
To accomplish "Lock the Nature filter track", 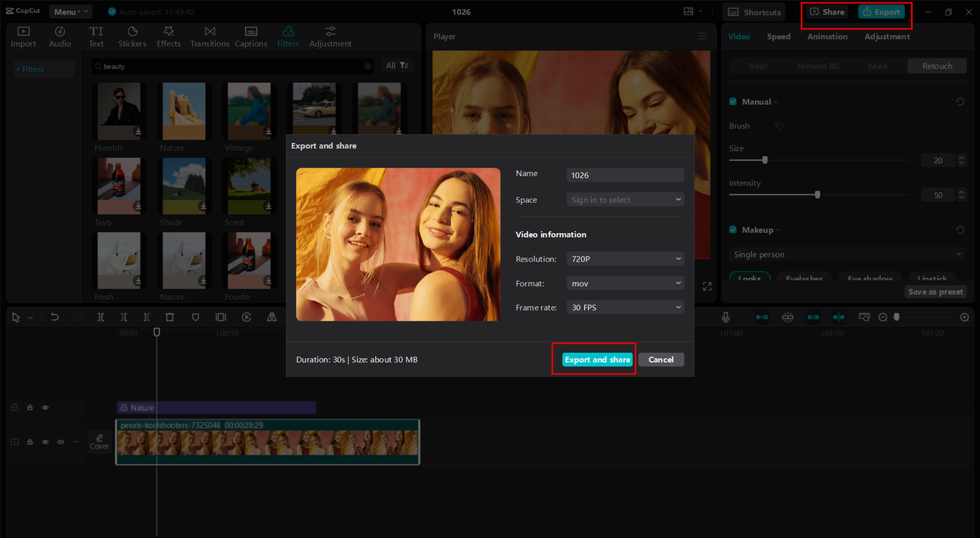I will coord(30,408).
